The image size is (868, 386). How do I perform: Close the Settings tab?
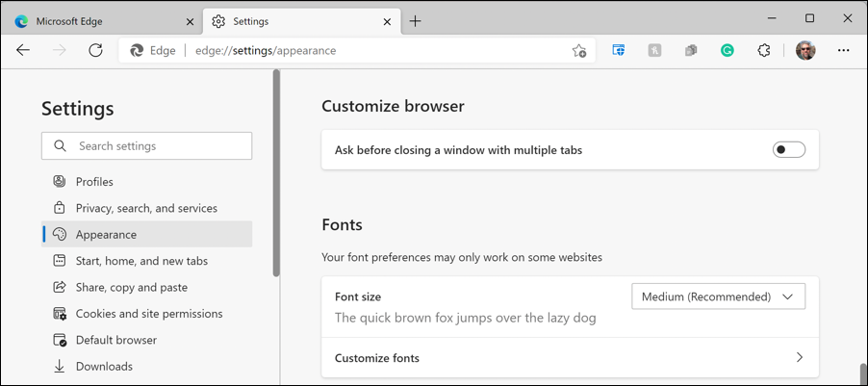coord(388,21)
